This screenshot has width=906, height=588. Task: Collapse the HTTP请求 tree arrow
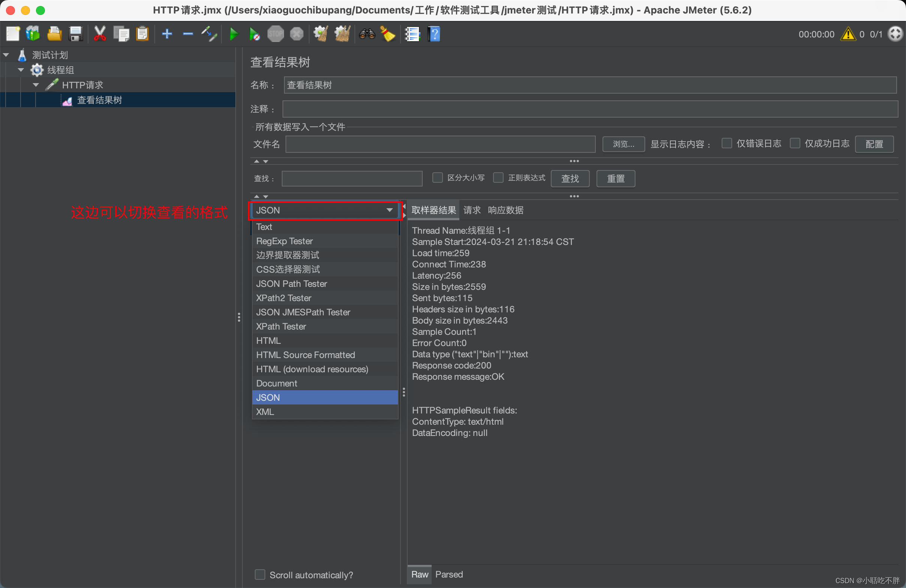tap(36, 85)
